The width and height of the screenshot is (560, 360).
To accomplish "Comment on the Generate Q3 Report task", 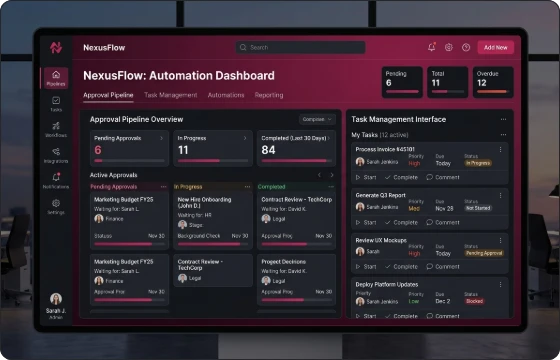I will 443,222.
